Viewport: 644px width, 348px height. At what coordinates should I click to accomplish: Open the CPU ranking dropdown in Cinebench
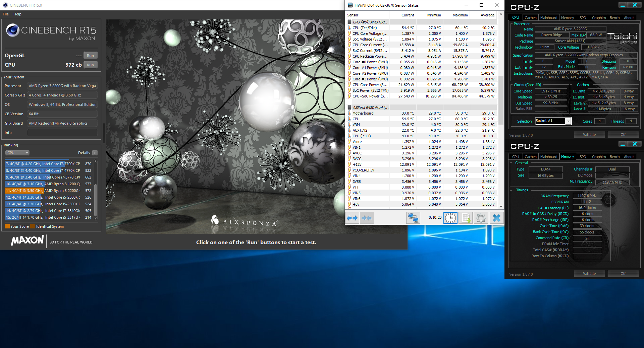click(17, 153)
